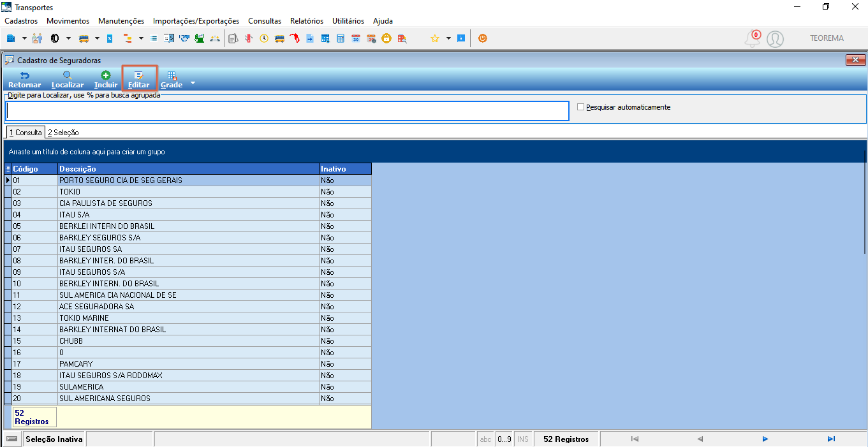The height and width of the screenshot is (447, 868).
Task: Open dropdown next to tire icon
Action: tap(68, 38)
